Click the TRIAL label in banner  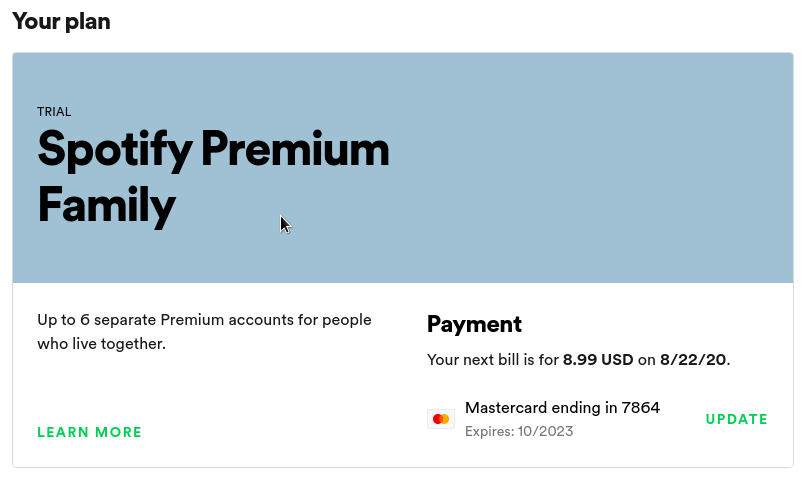tap(54, 112)
